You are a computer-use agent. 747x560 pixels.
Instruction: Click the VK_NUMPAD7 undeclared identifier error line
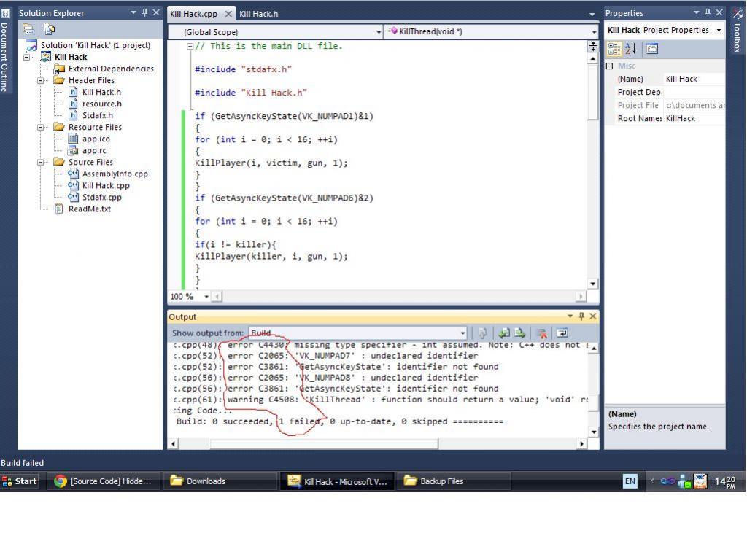(x=326, y=356)
